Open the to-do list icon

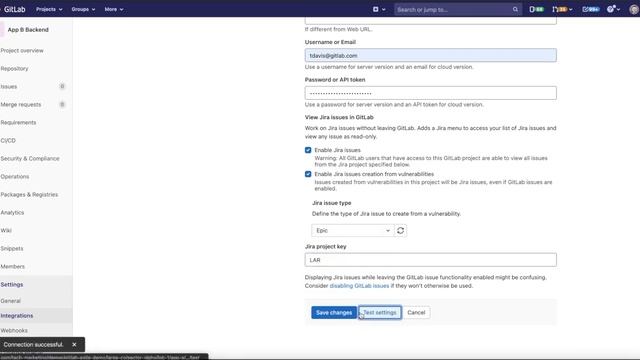coord(590,9)
